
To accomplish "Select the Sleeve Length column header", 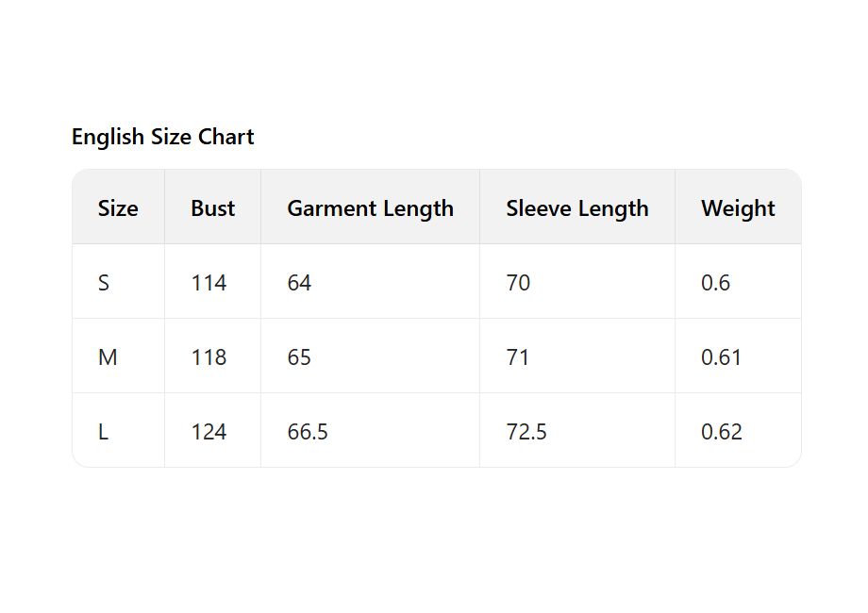I will point(577,208).
